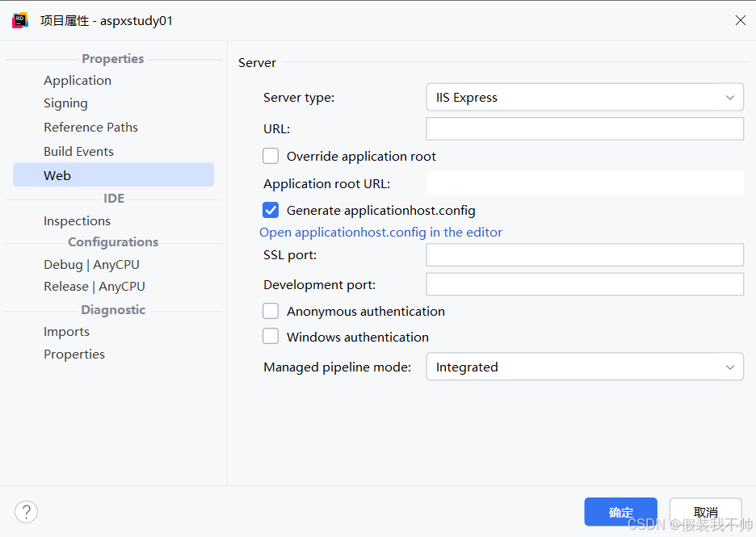Click the 确定 confirm button
Image resolution: width=756 pixels, height=537 pixels.
[620, 512]
